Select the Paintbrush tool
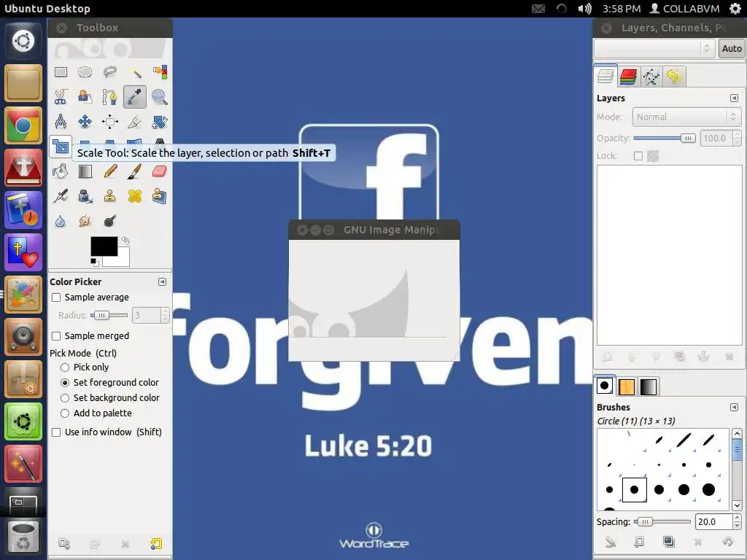The height and width of the screenshot is (560, 747). (x=135, y=171)
